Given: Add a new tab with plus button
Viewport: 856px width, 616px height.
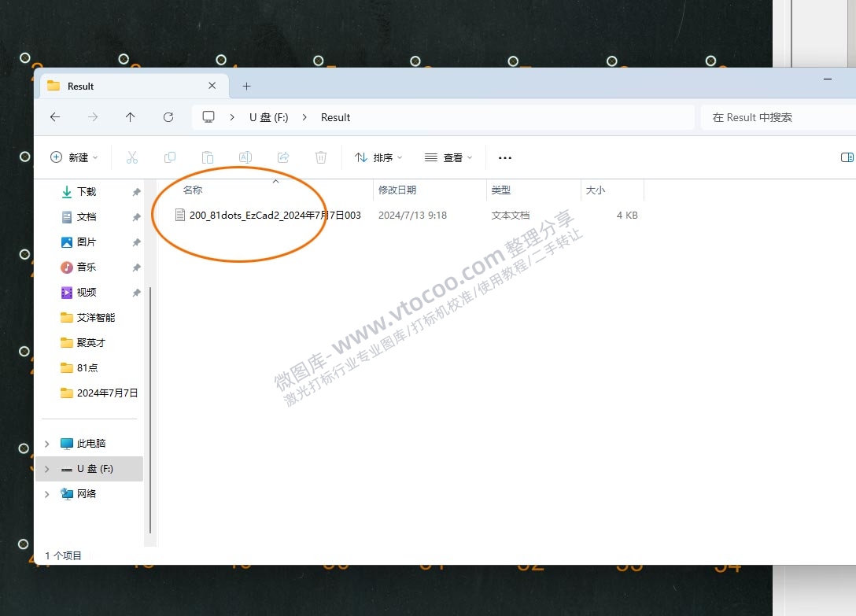Looking at the screenshot, I should 246,86.
